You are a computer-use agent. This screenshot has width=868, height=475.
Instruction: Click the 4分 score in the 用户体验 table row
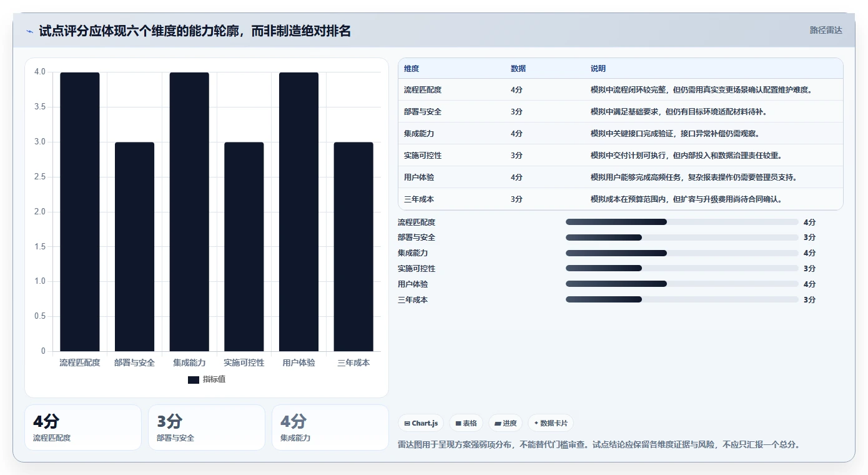click(516, 177)
